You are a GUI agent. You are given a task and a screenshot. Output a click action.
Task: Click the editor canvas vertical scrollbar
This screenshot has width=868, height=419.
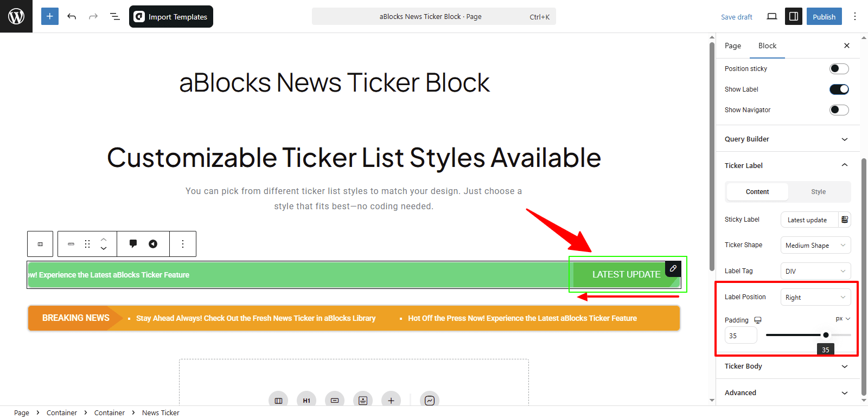[712, 157]
